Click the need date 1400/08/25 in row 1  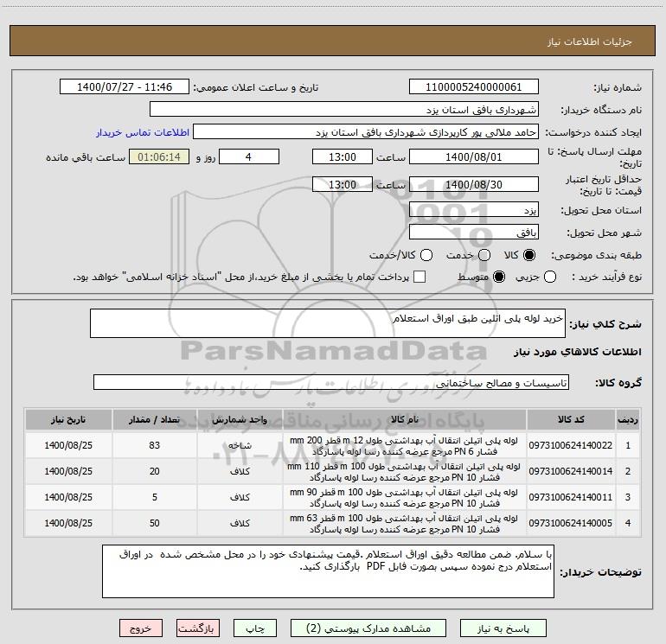point(68,445)
